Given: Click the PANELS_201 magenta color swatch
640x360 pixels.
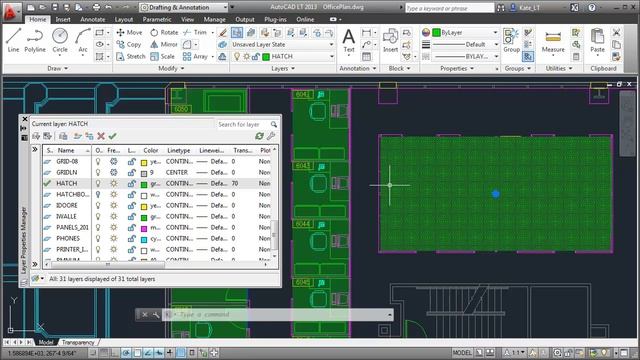Looking at the screenshot, I should (144, 229).
